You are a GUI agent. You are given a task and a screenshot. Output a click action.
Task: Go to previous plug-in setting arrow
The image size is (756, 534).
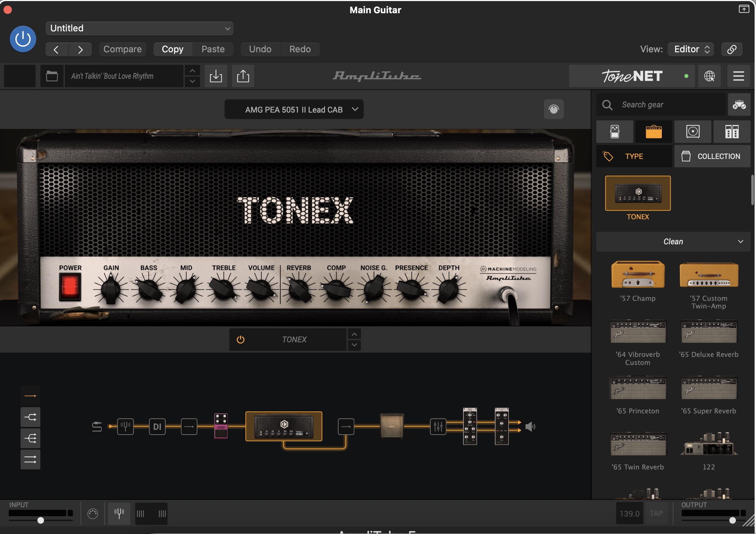[x=56, y=49]
